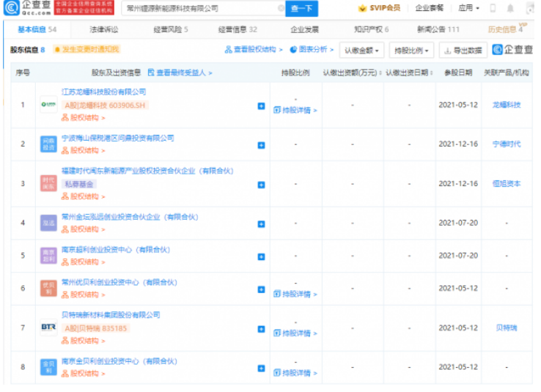Open related product 宁德时代 link
Screen dimensions: 541x392
tap(506, 144)
